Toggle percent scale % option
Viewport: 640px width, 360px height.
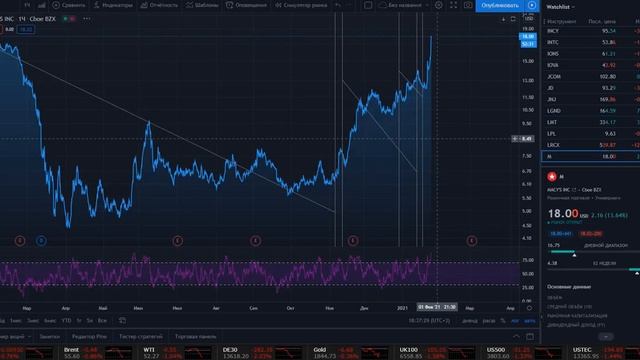[x=503, y=321]
